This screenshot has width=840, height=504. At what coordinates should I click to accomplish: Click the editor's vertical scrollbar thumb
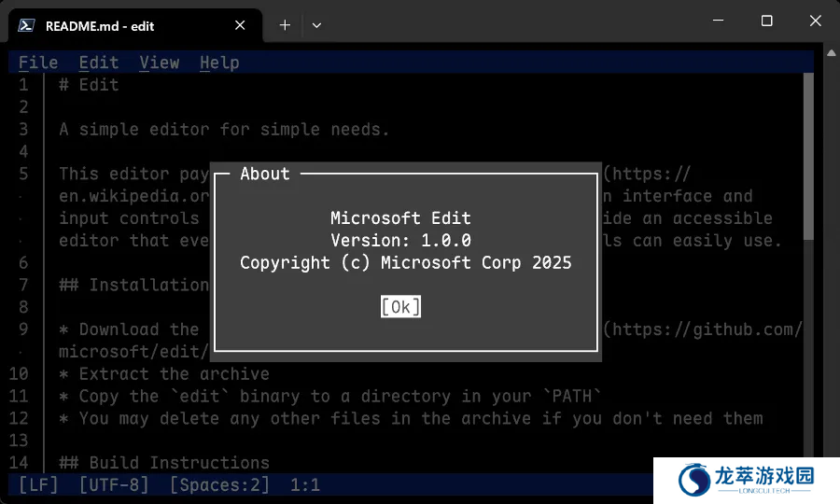pos(808,157)
